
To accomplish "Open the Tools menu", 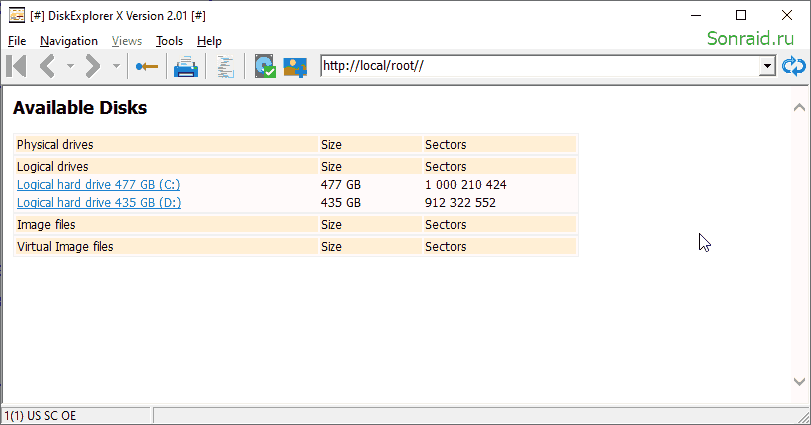I will point(170,41).
